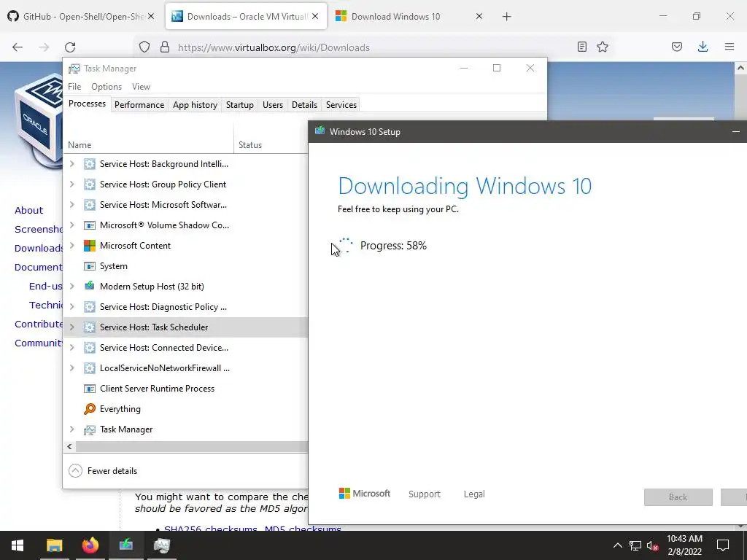Open Firefox hamburger application menu
This screenshot has width=747, height=560.
[729, 47]
